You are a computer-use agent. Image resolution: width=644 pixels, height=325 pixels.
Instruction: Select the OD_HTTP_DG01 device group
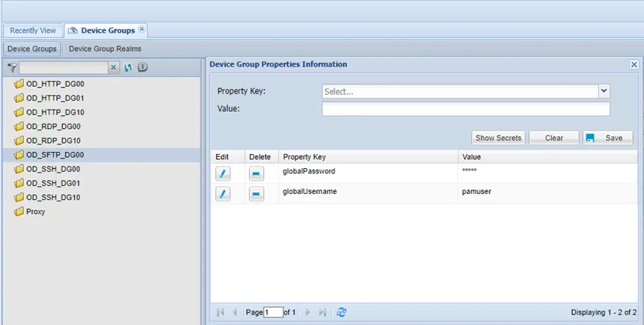tap(55, 98)
